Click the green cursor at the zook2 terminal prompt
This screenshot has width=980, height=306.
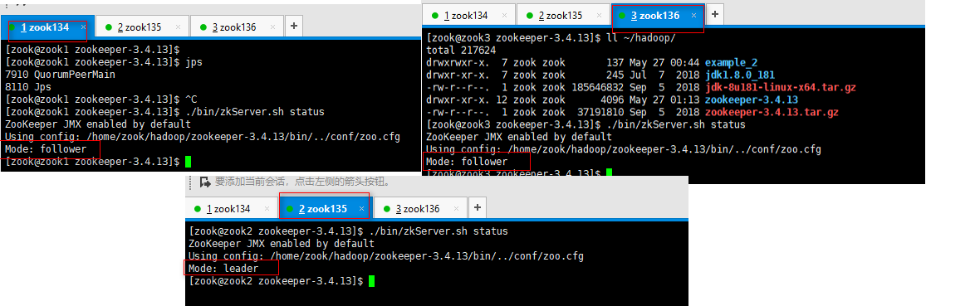(x=371, y=281)
